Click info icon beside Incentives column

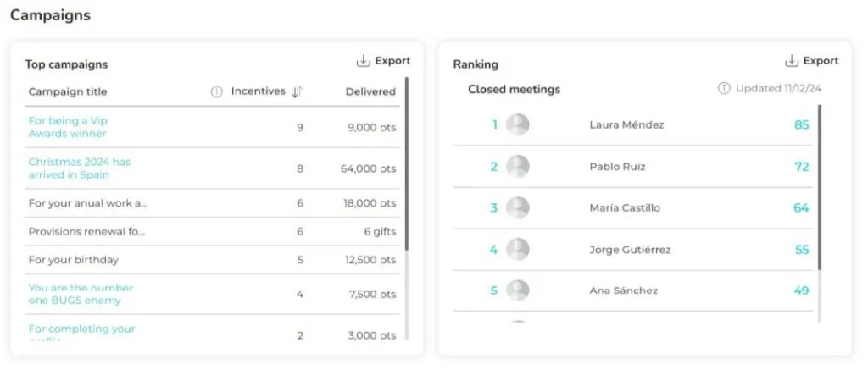tap(217, 91)
